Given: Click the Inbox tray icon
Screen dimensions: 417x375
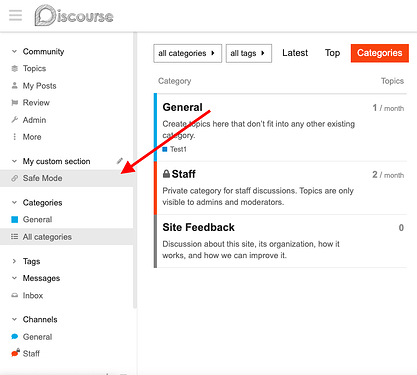Looking at the screenshot, I should [14, 295].
